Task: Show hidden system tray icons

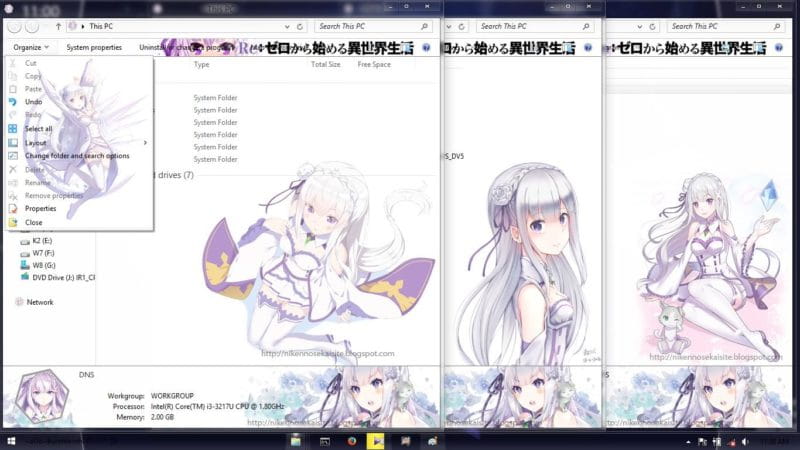Action: click(688, 442)
